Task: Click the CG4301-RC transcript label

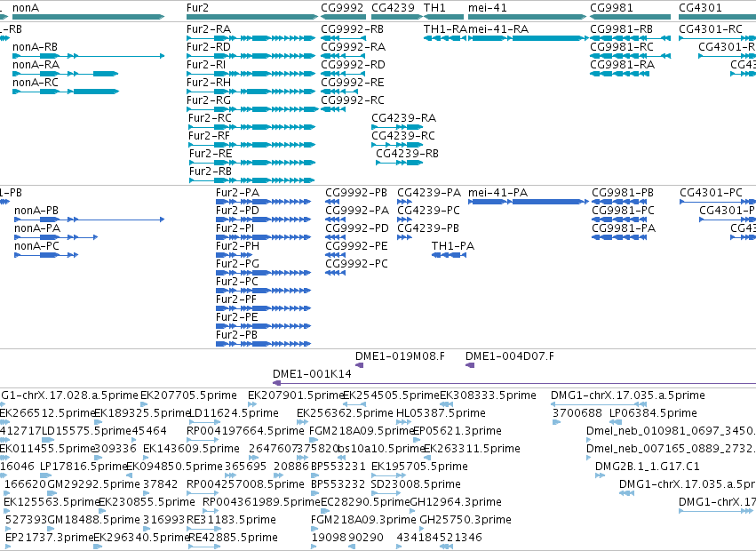Action: coord(711,29)
